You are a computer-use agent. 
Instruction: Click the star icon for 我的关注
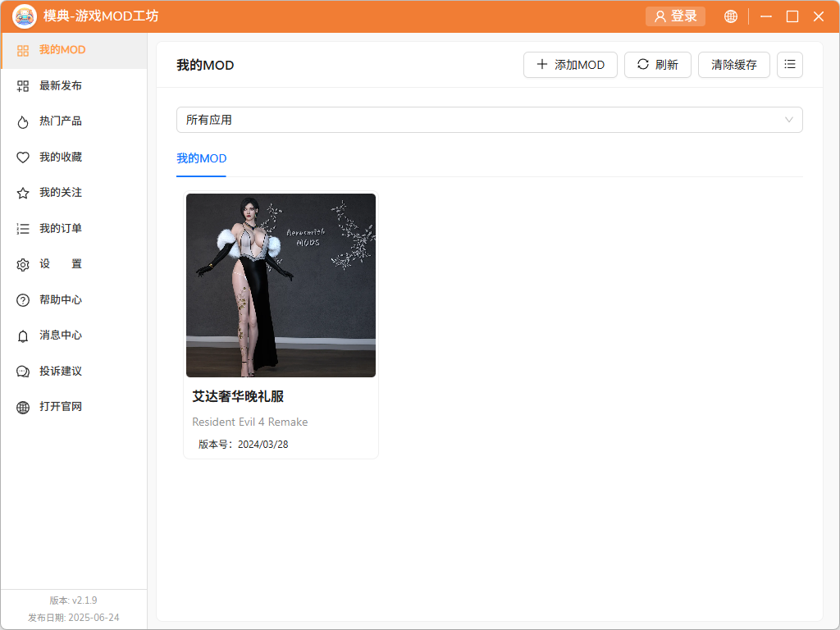tap(23, 193)
